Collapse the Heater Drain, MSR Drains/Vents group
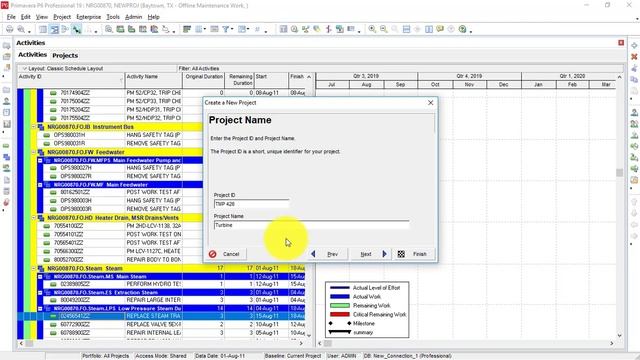Image resolution: width=640 pixels, height=360 pixels. pyautogui.click(x=34, y=218)
